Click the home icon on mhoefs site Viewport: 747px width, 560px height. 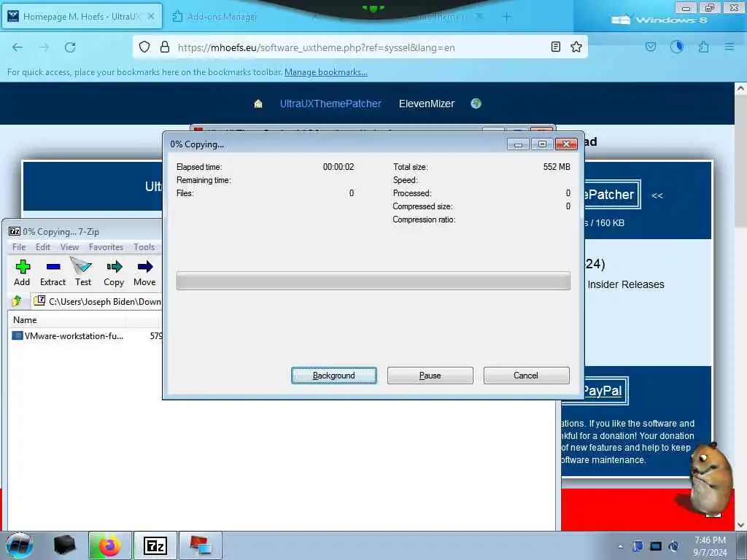[258, 104]
